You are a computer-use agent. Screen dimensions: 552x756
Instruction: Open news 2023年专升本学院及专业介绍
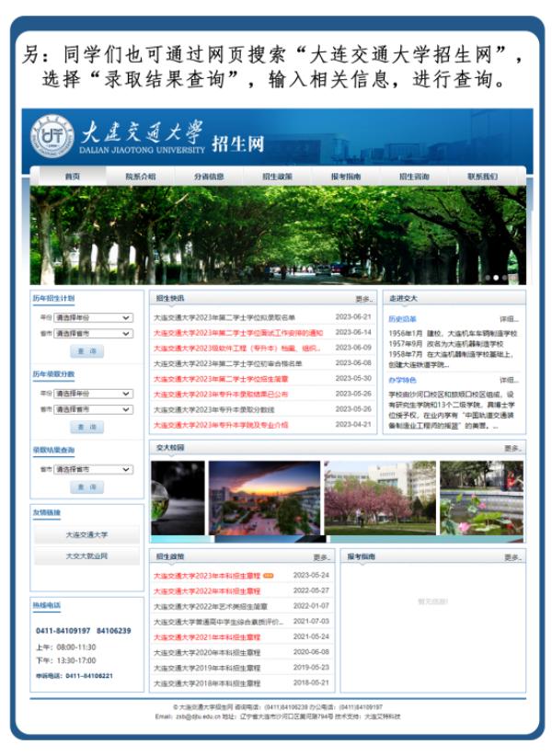tap(221, 425)
